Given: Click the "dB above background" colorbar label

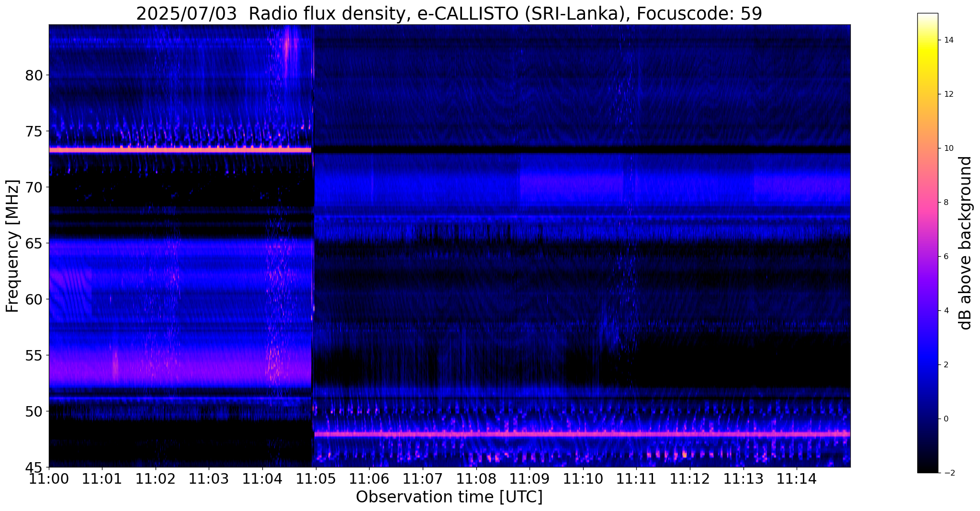Looking at the screenshot, I should 966,243.
